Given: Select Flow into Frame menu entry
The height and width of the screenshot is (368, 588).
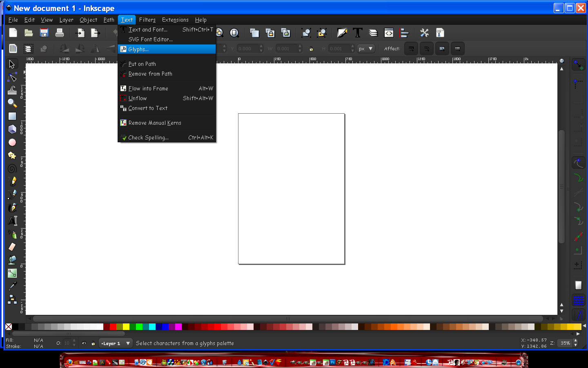Looking at the screenshot, I should pos(167,88).
